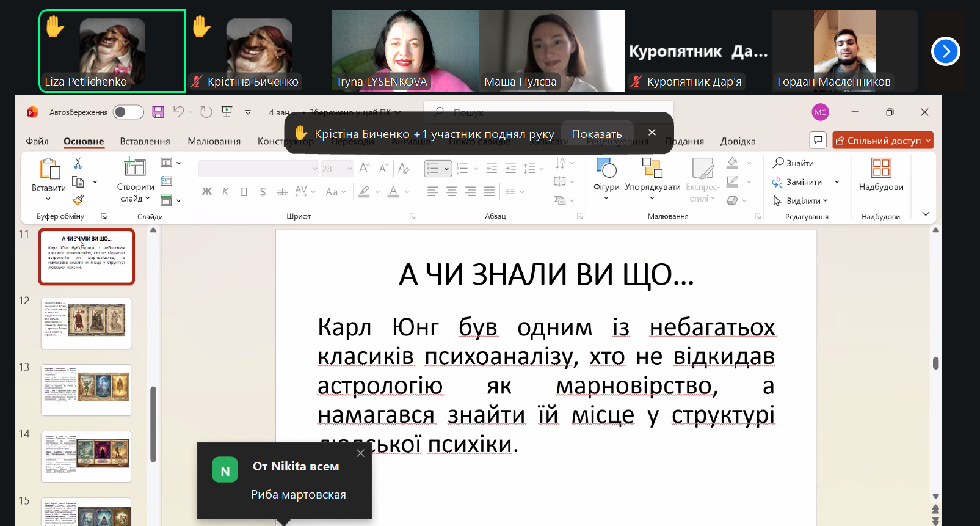The image size is (980, 526).
Task: Click the font color A swatch
Action: pyautogui.click(x=393, y=192)
